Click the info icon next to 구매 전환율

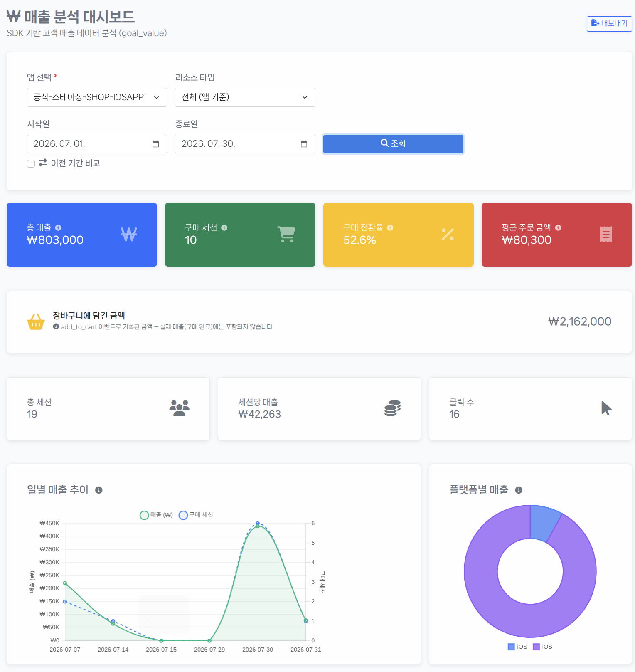(x=390, y=227)
